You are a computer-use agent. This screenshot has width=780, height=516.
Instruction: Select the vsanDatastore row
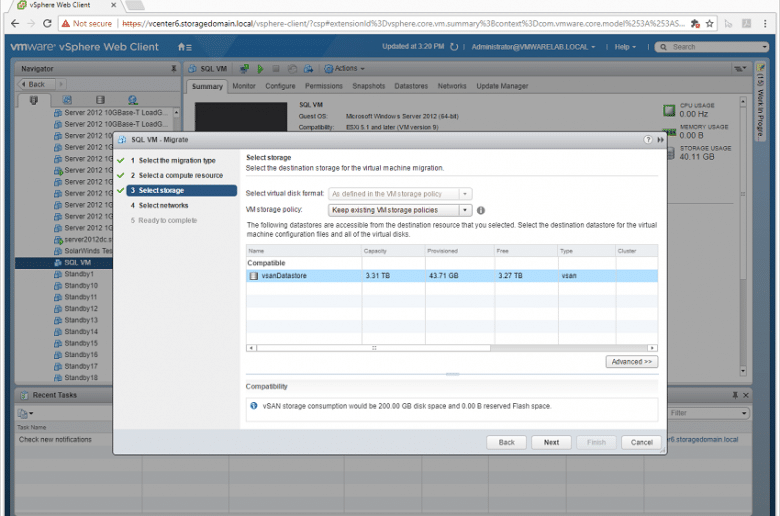[452, 276]
